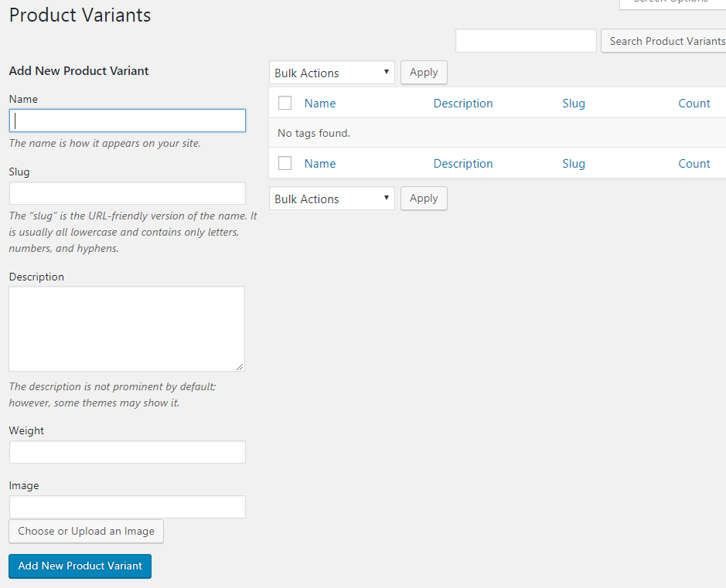Click inside the Description textarea
Image resolution: width=726 pixels, height=588 pixels.
pyautogui.click(x=127, y=328)
